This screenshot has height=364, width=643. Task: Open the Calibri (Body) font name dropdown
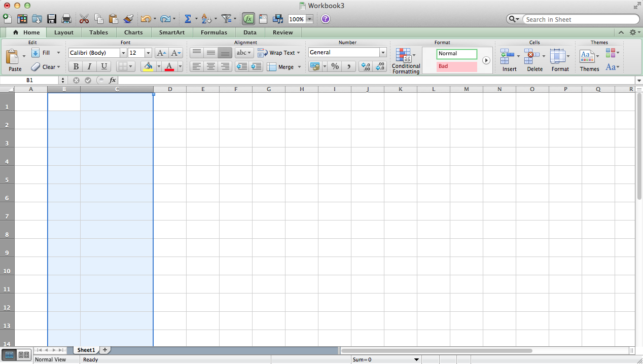click(123, 53)
